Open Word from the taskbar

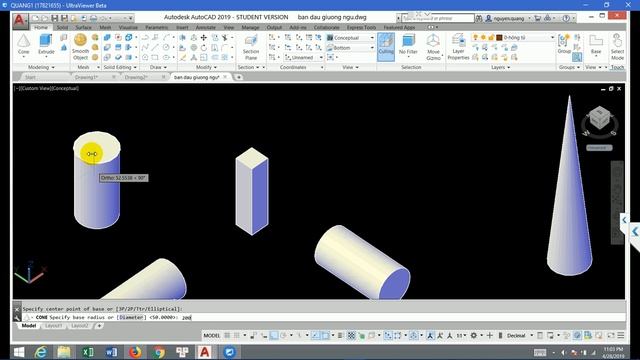[111, 352]
